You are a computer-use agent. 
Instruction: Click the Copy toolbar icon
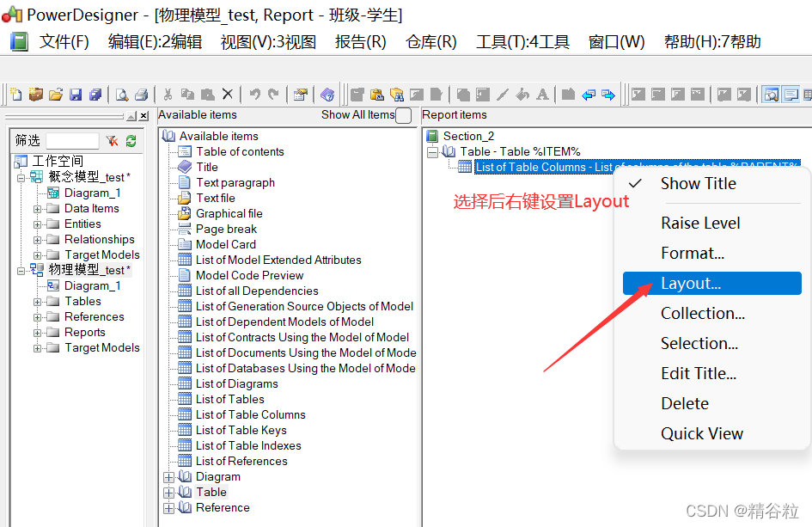click(x=187, y=95)
